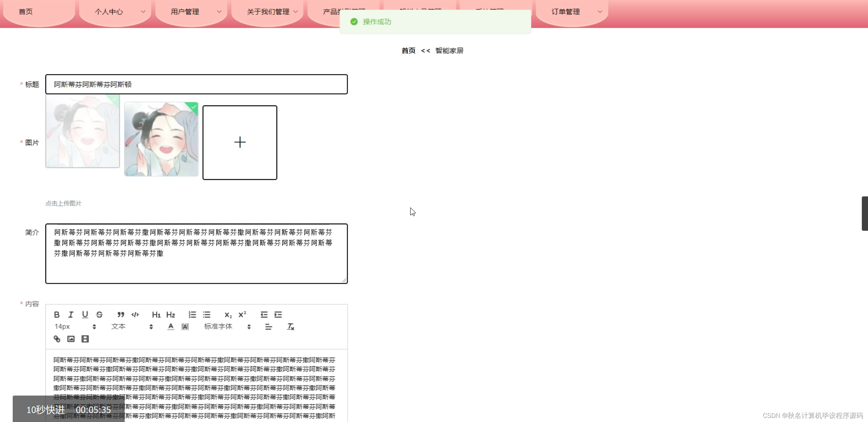This screenshot has width=868, height=422.
Task: Insert an image via the editor image icon
Action: tap(71, 339)
